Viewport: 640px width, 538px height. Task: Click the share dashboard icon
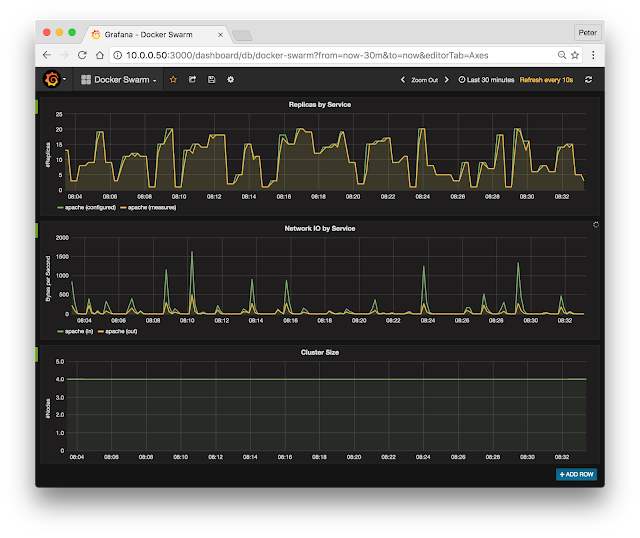tap(192, 80)
